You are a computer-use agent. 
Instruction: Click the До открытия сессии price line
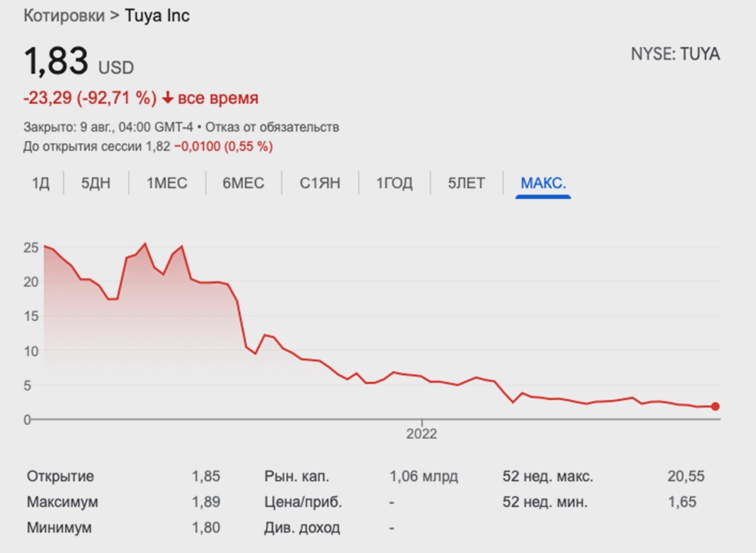[x=148, y=146]
